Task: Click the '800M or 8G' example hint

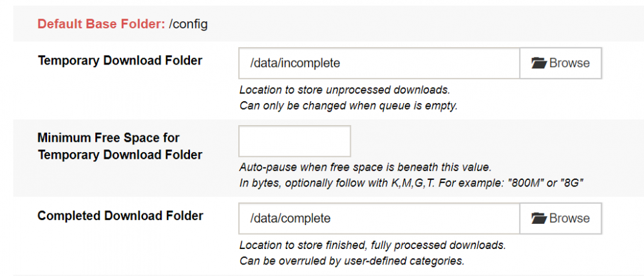Action: click(x=412, y=183)
